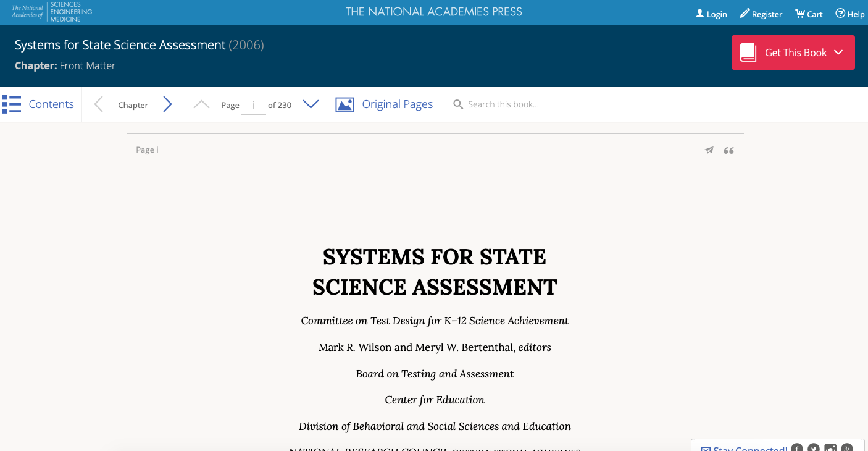Click the search magnifier icon
This screenshot has width=868, height=451.
[458, 104]
